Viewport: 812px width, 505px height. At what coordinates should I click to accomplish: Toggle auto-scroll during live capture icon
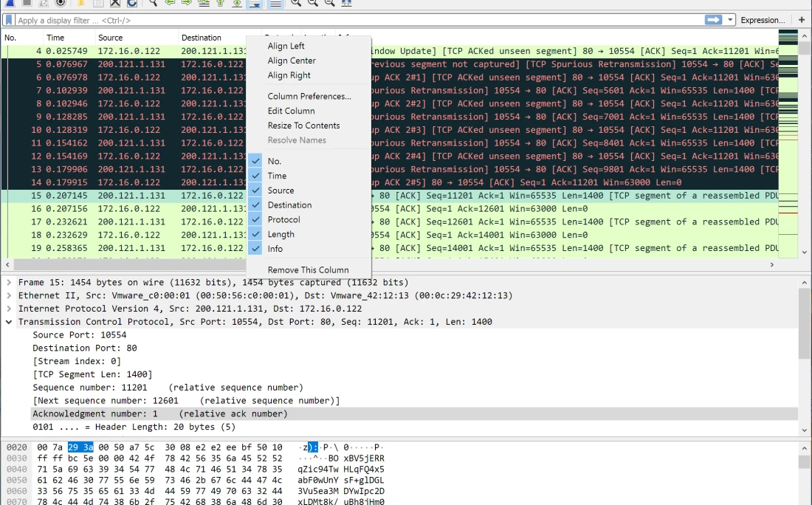pos(254,3)
